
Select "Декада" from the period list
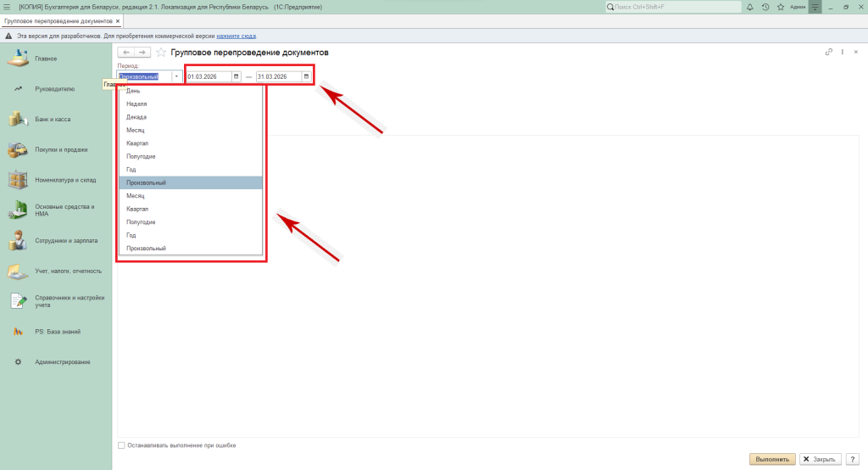pos(136,116)
